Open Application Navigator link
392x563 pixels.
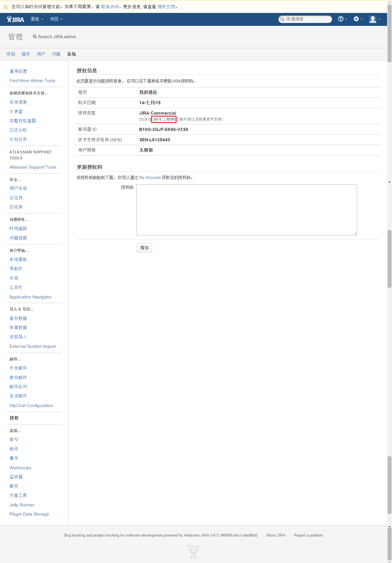coord(31,297)
